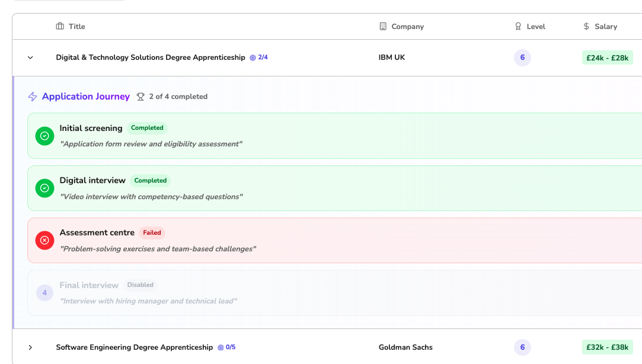
Task: Click Software Engineering Degree Apprenticeship title
Action: coord(134,347)
